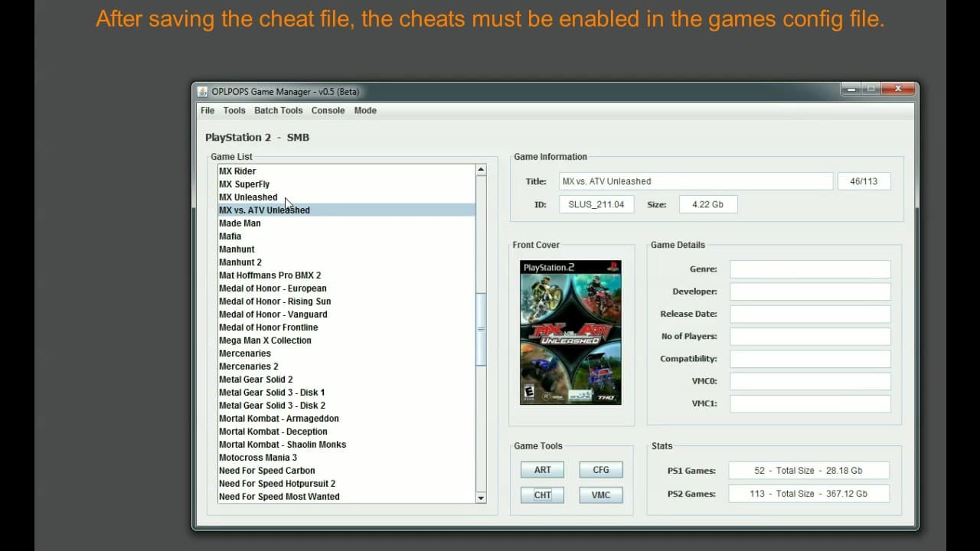Open the Console menu
This screenshot has width=980, height=551.
click(328, 110)
